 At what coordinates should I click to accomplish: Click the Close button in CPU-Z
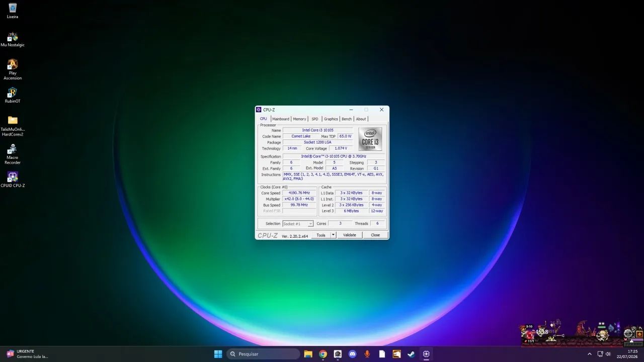click(x=375, y=235)
